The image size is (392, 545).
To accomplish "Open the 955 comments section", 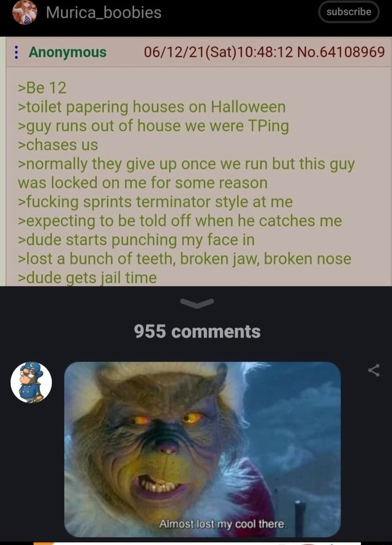I will [x=197, y=331].
